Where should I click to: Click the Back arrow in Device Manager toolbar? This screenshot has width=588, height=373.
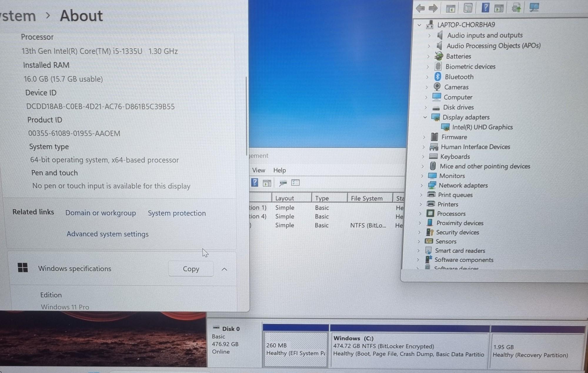tap(420, 8)
